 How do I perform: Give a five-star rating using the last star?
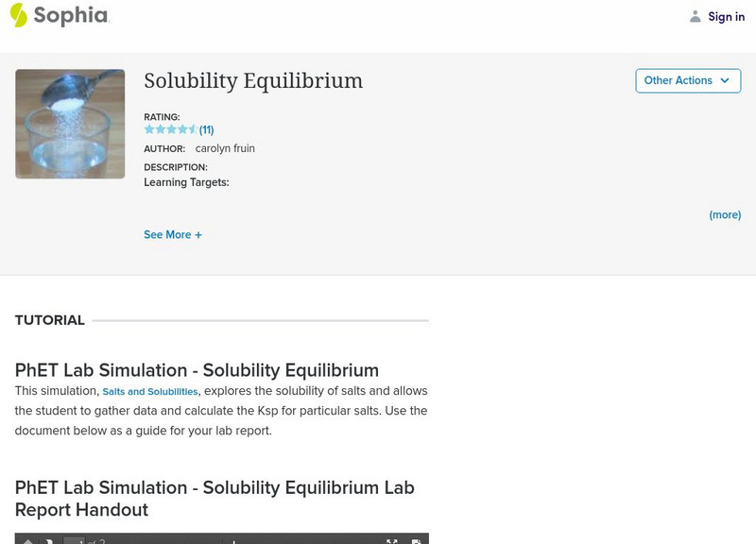(193, 129)
